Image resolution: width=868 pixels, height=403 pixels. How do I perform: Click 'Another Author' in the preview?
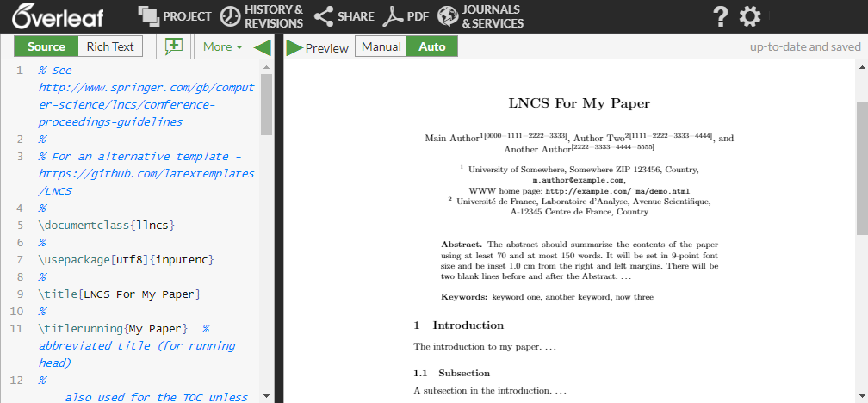(x=537, y=150)
